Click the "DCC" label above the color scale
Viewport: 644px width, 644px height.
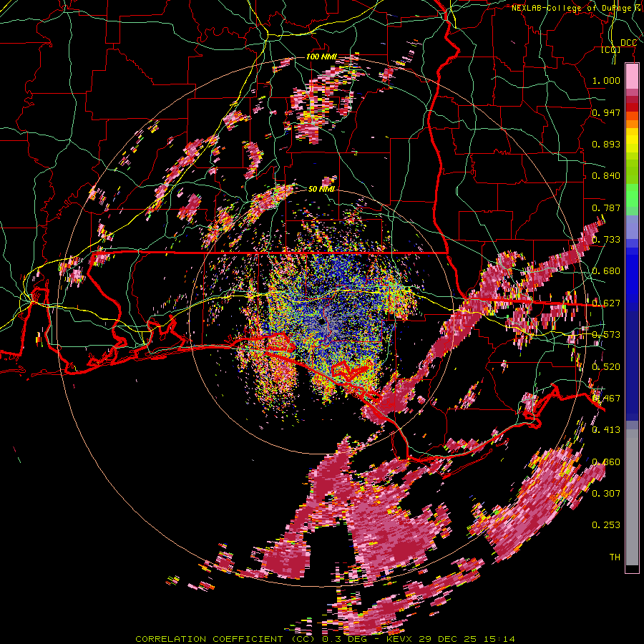click(x=628, y=43)
